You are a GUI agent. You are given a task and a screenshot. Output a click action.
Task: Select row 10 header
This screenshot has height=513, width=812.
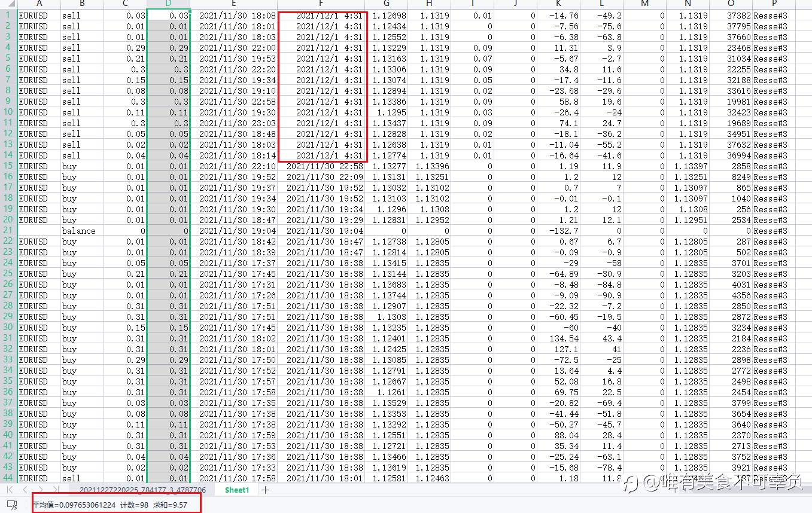click(8, 112)
